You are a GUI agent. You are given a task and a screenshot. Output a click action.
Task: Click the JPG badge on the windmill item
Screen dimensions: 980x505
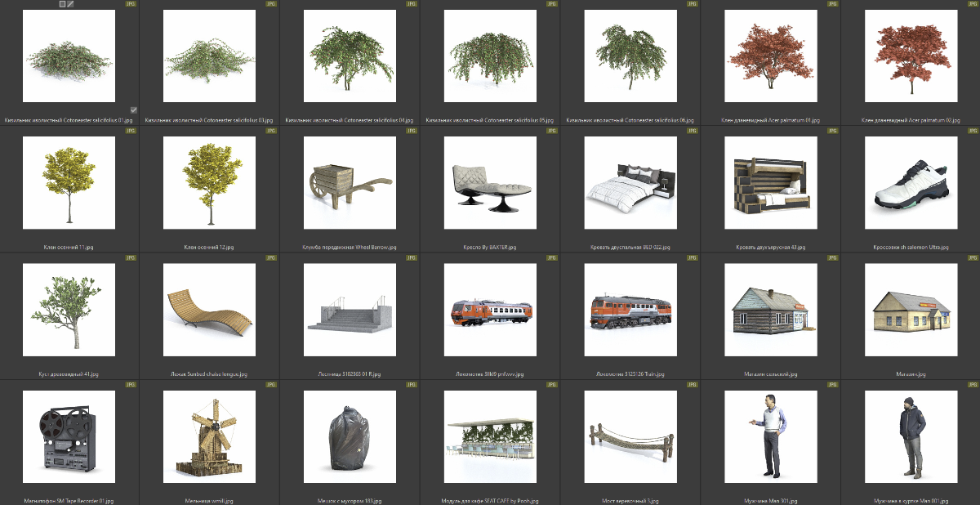point(271,384)
